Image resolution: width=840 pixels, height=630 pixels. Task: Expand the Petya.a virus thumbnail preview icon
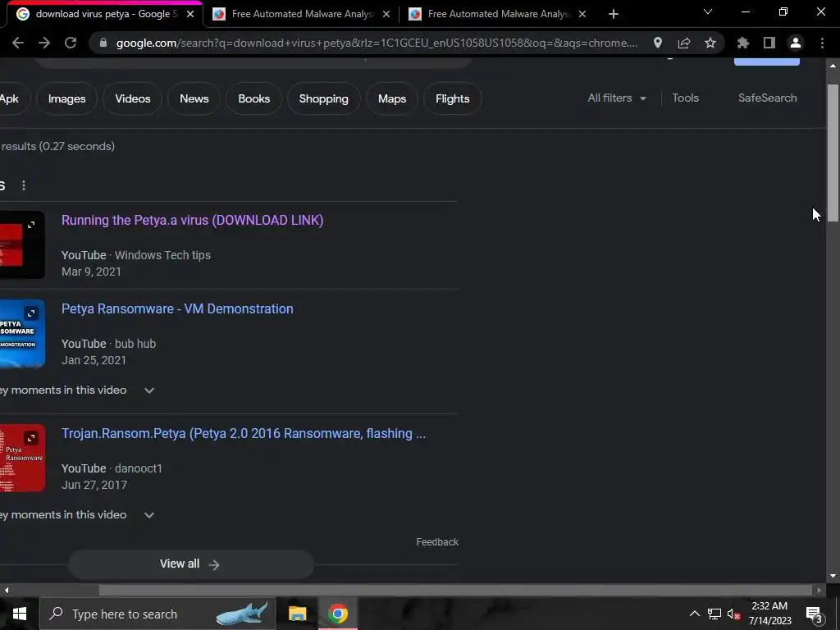(31, 225)
